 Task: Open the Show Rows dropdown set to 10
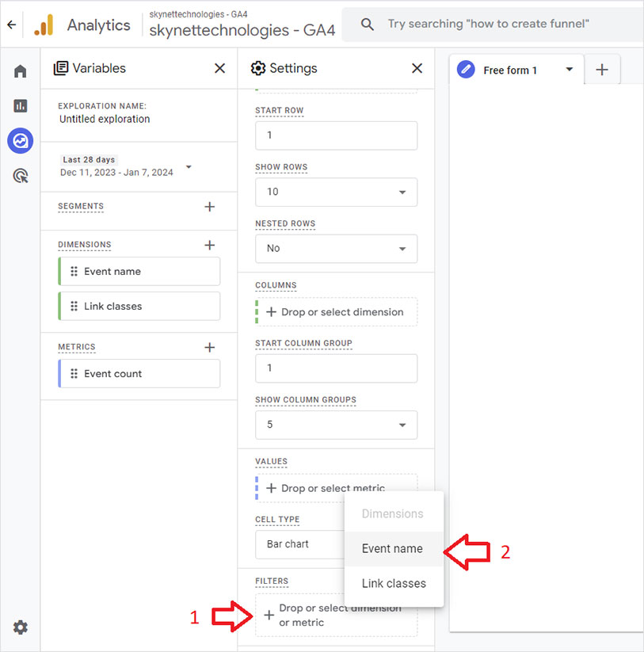(x=336, y=192)
